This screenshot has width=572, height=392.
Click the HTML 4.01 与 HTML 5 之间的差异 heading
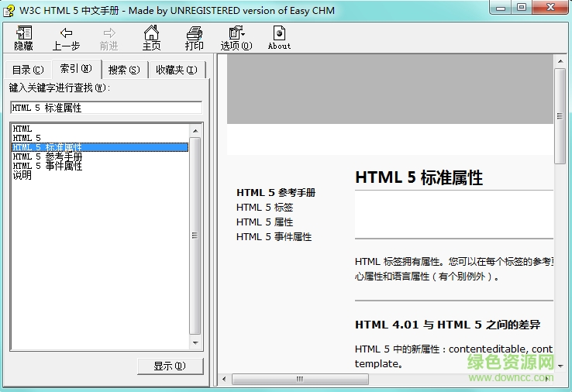[448, 325]
